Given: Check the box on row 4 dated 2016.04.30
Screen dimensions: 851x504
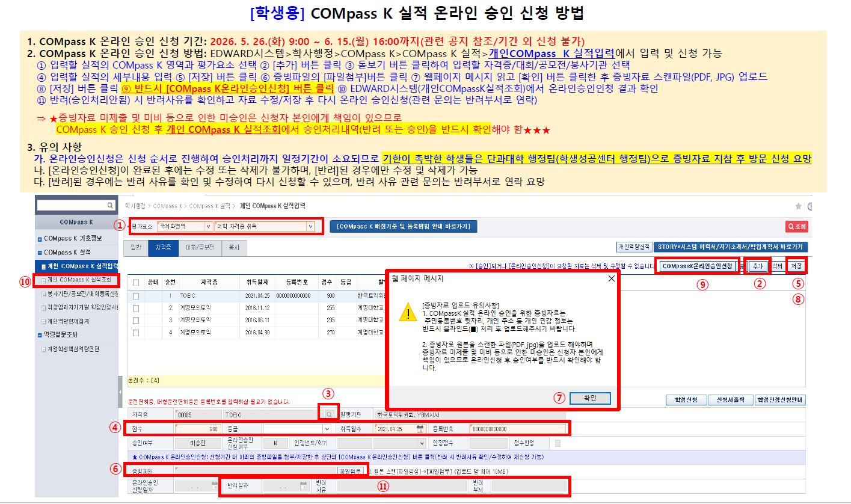Looking at the screenshot, I should [x=136, y=331].
